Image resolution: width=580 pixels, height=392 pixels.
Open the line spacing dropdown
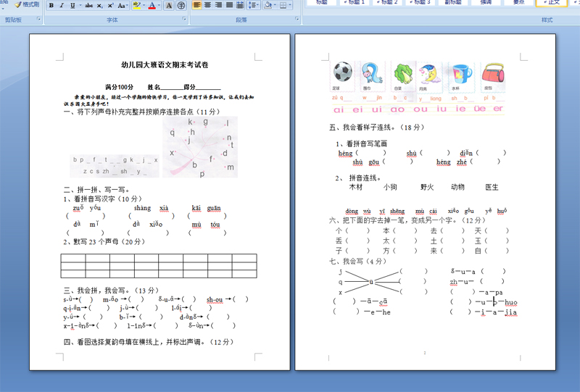coord(253,5)
